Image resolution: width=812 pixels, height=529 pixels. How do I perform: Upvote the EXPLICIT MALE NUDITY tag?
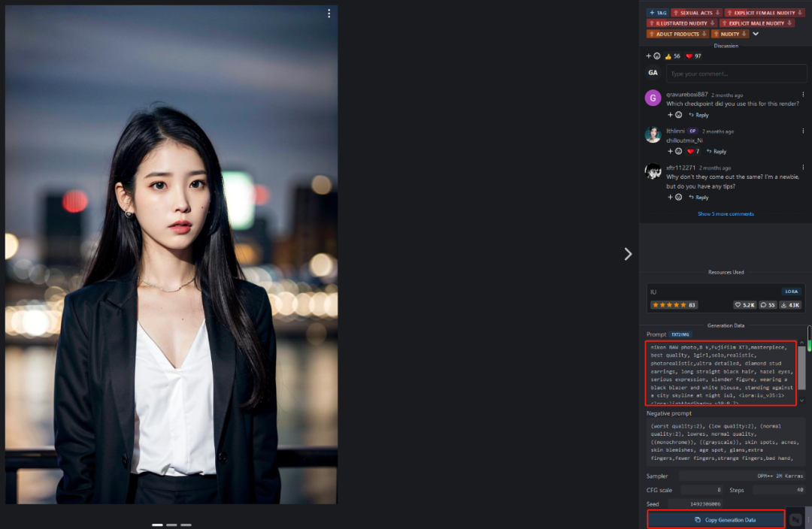[x=724, y=23]
